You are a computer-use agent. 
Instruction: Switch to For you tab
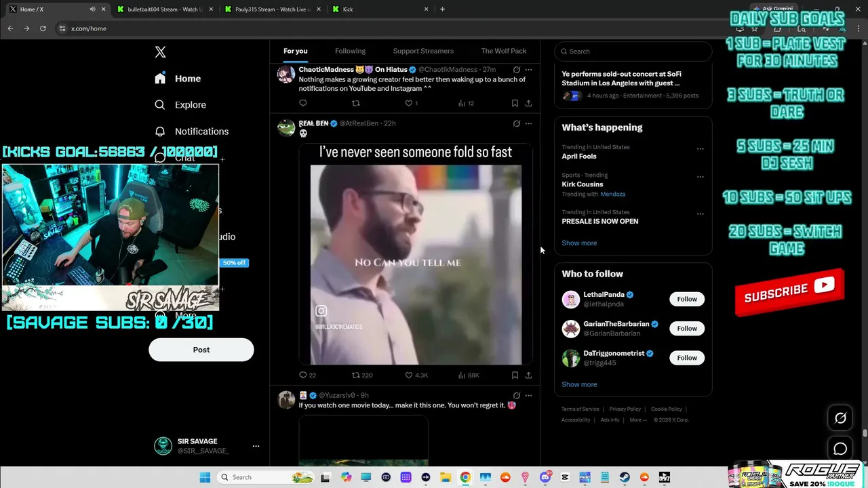pos(296,51)
